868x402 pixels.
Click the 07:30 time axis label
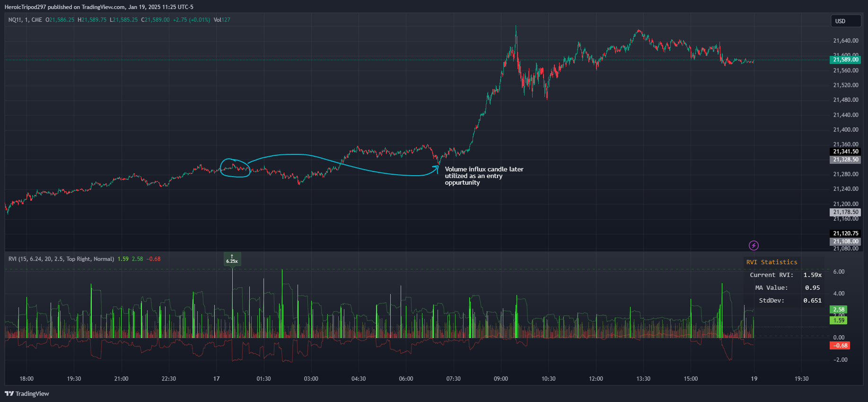(x=453, y=379)
